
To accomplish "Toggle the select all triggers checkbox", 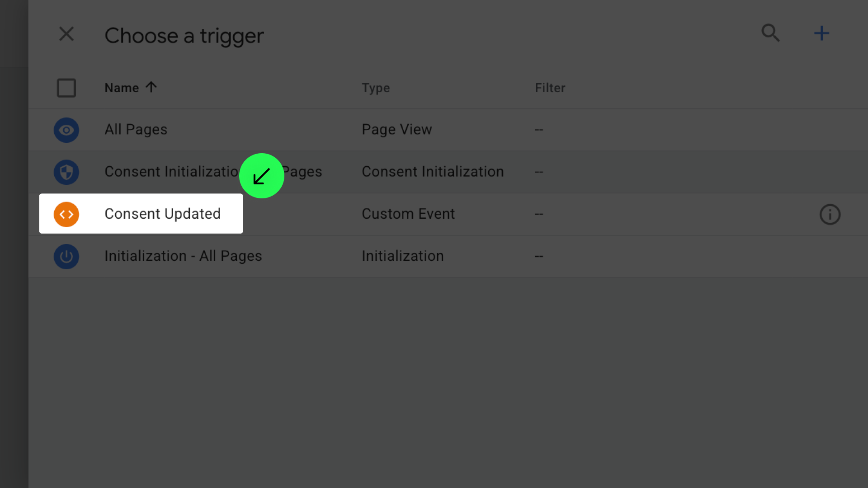I will (x=66, y=88).
